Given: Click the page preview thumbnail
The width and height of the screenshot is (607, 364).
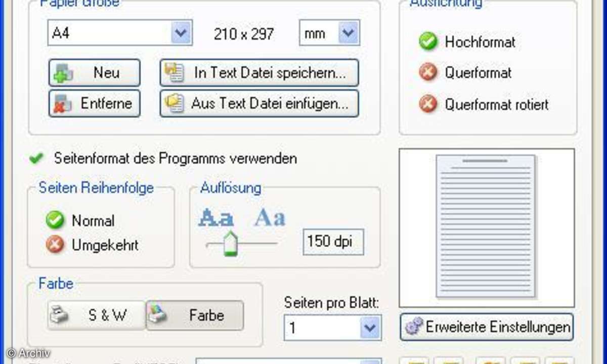Looking at the screenshot, I should pyautogui.click(x=487, y=227).
